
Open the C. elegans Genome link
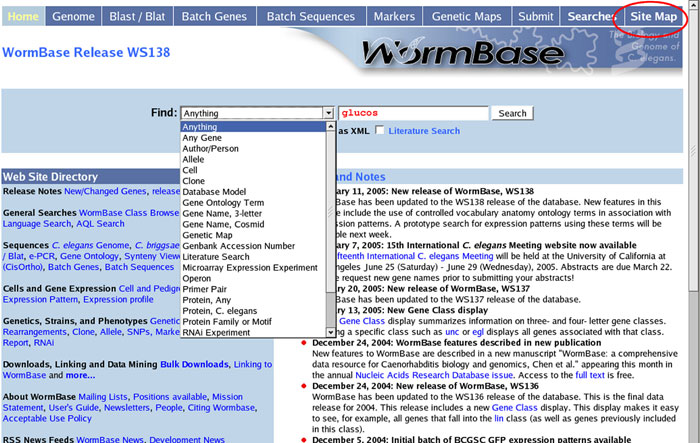pyautogui.click(x=91, y=245)
